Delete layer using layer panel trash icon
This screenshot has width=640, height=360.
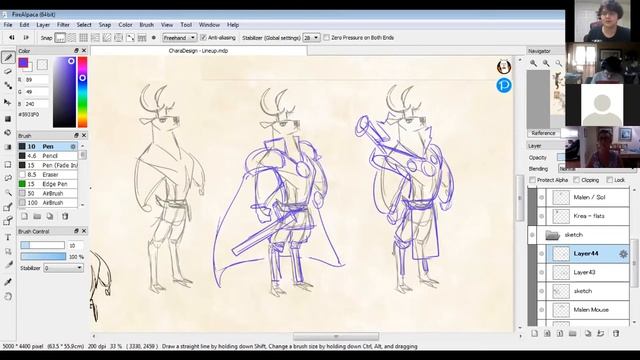point(616,333)
